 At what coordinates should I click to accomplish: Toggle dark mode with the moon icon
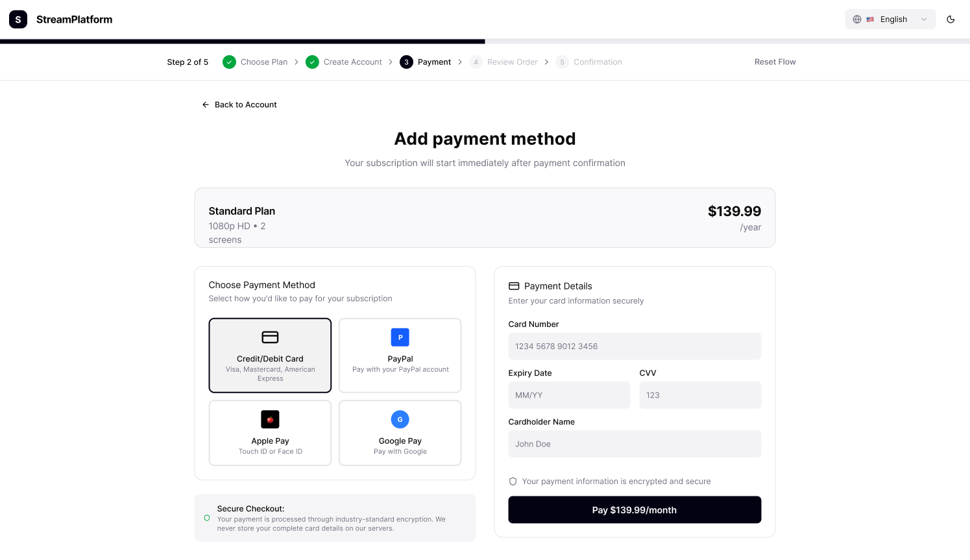coord(950,19)
